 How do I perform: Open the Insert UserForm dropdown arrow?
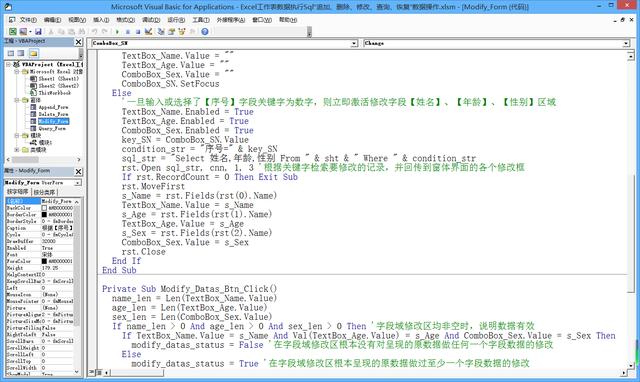click(x=31, y=31)
